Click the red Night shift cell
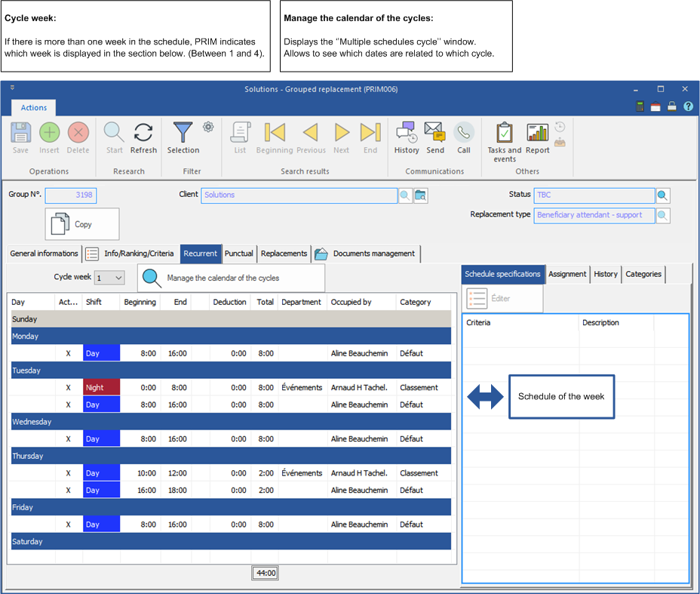Viewport: 700px width, 594px height. (x=101, y=388)
